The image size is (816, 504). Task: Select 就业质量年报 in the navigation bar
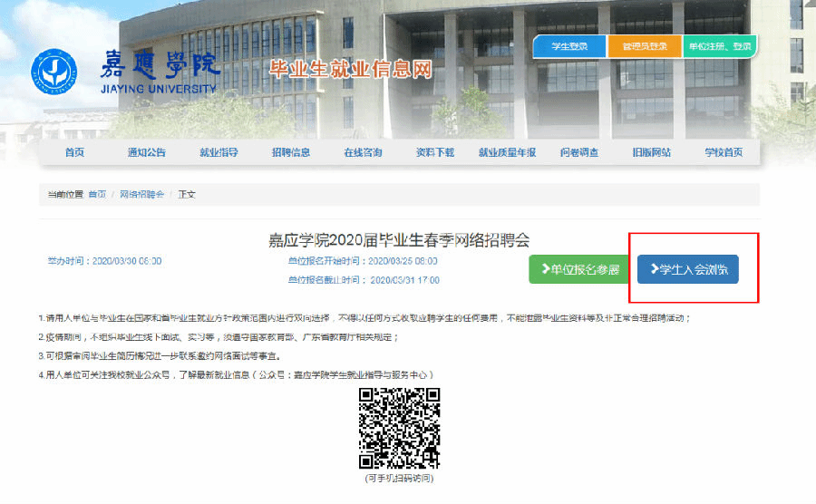[x=507, y=153]
